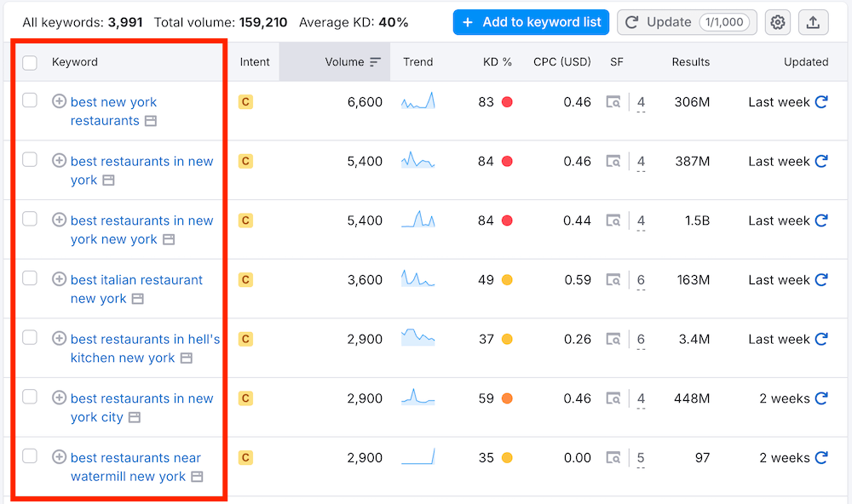Sort by CPC (USD) column header

561,62
